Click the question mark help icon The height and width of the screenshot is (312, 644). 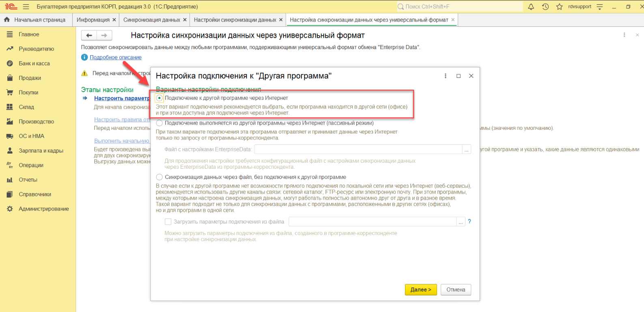[x=470, y=222]
